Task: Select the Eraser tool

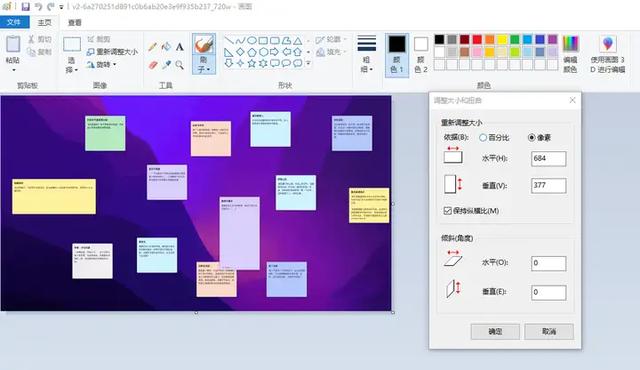Action: tap(153, 65)
